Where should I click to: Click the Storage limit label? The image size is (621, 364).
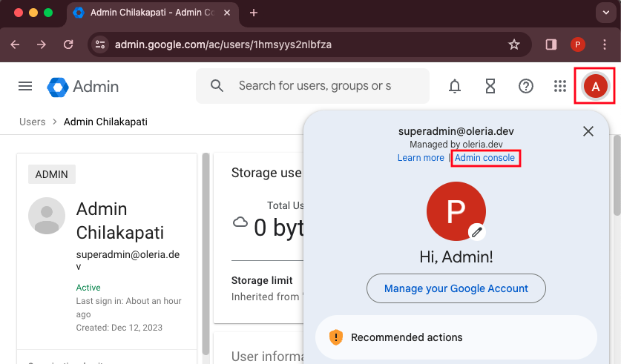262,280
